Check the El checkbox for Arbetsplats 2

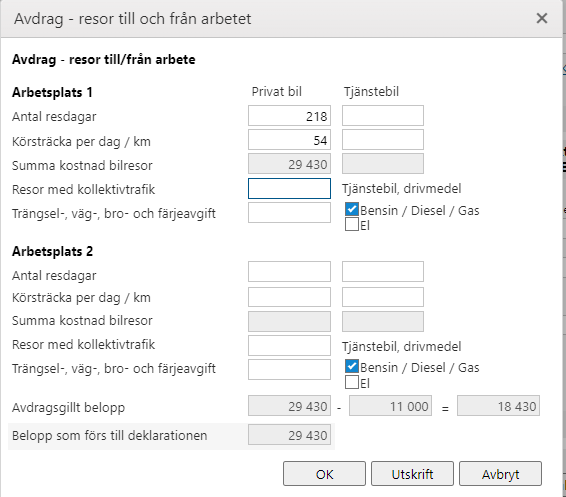click(x=352, y=382)
